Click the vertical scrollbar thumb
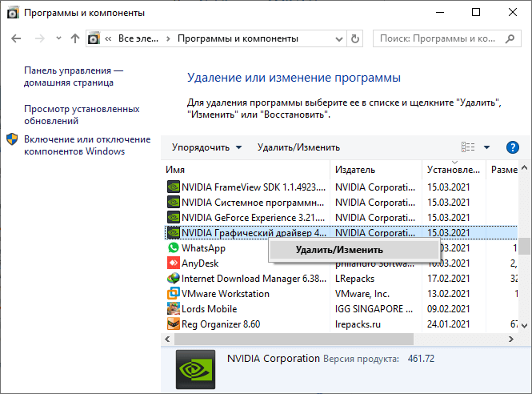Viewport: 532px width, 394px height. tap(525, 247)
